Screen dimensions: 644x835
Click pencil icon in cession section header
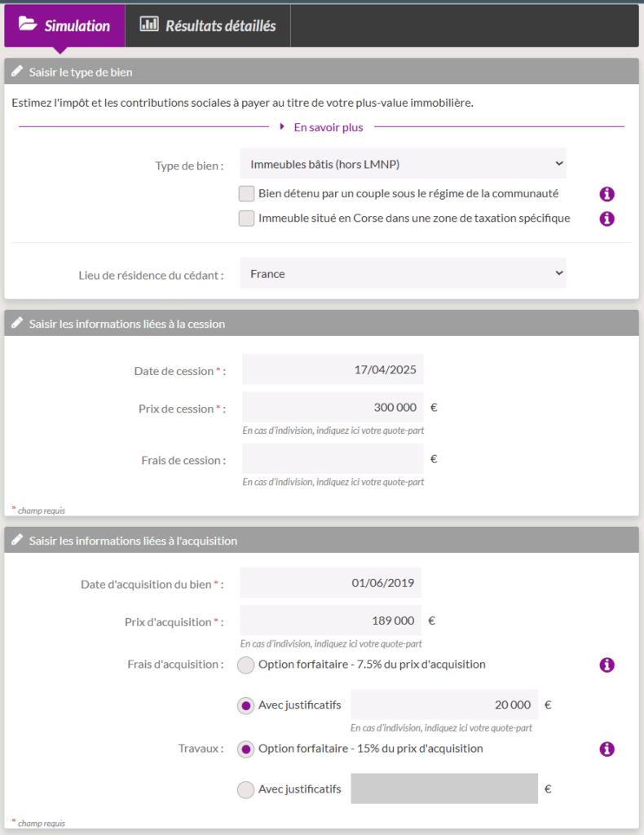click(x=17, y=324)
